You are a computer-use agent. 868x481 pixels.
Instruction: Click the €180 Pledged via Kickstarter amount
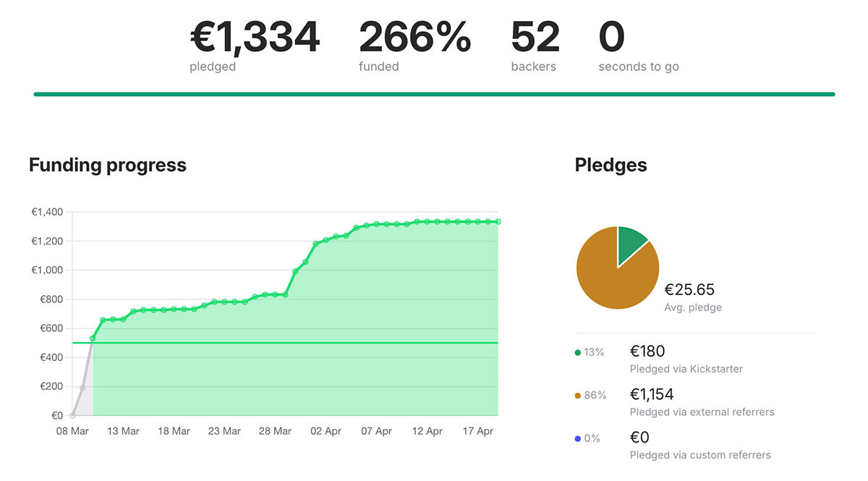pyautogui.click(x=647, y=352)
